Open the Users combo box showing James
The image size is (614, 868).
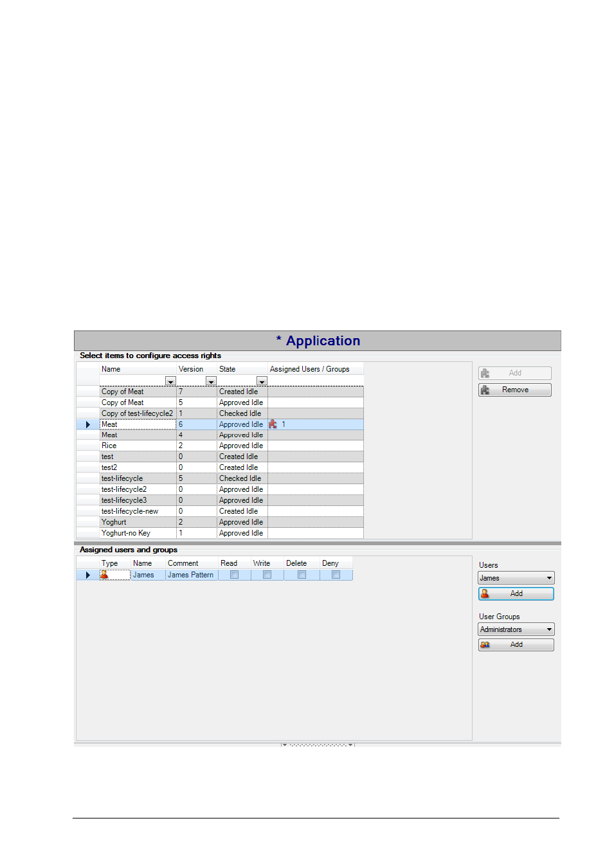[516, 578]
